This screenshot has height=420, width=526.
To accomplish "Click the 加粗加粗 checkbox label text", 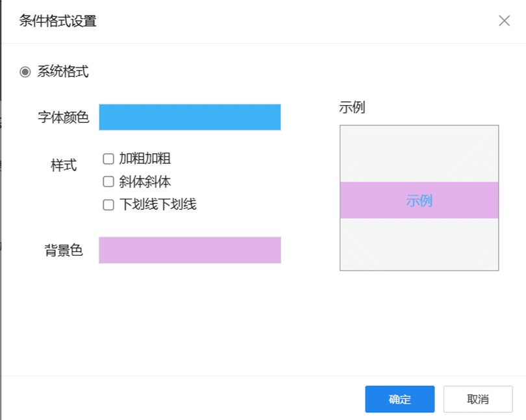I will [145, 158].
